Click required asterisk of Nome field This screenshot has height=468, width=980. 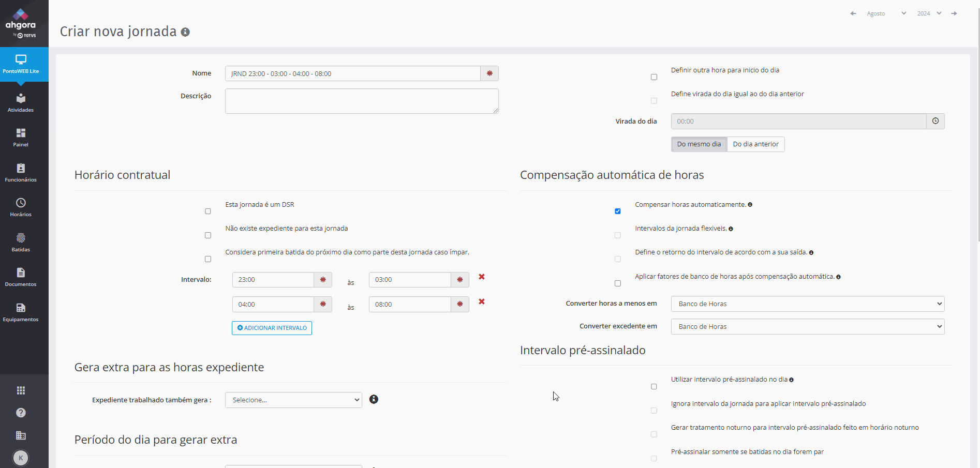click(489, 73)
